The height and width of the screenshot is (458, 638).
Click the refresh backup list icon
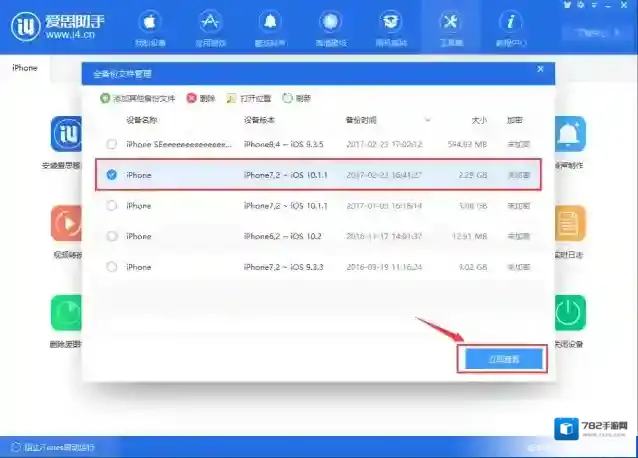[x=288, y=98]
